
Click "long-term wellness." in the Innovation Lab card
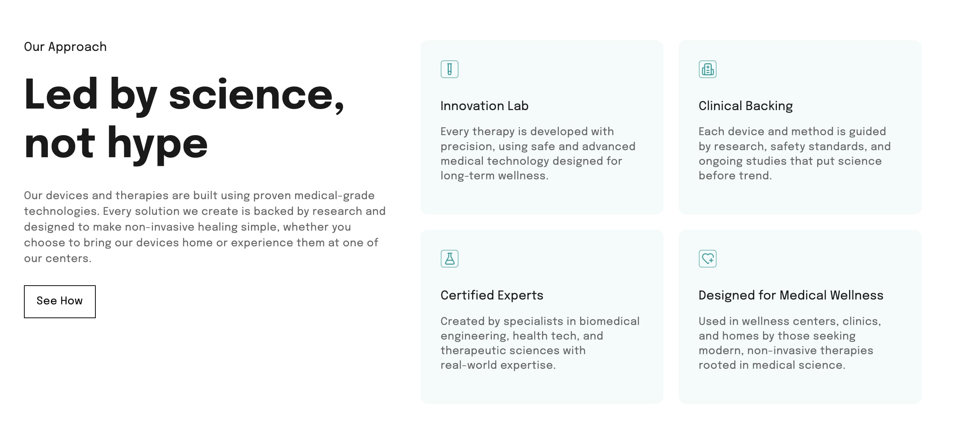494,176
